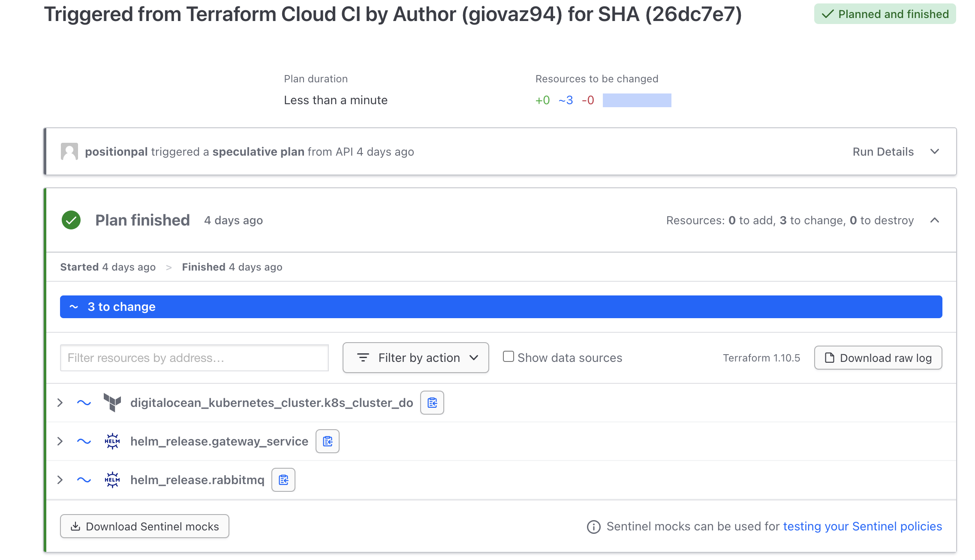Focus Filter resources by address field
975x560 pixels.
[194, 358]
